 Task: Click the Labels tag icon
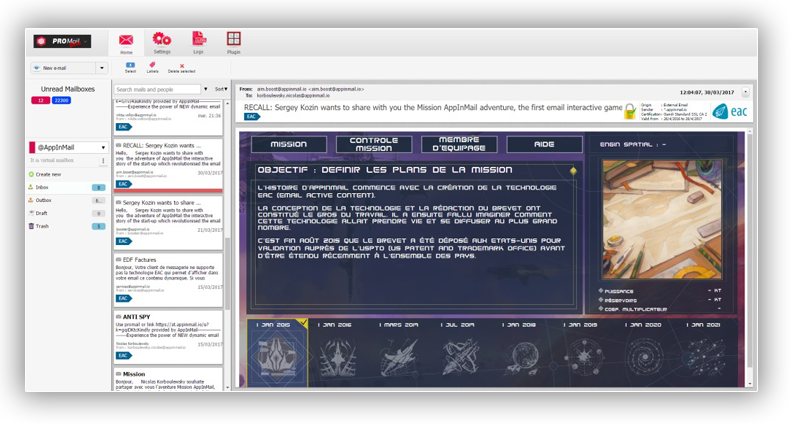[x=152, y=65]
